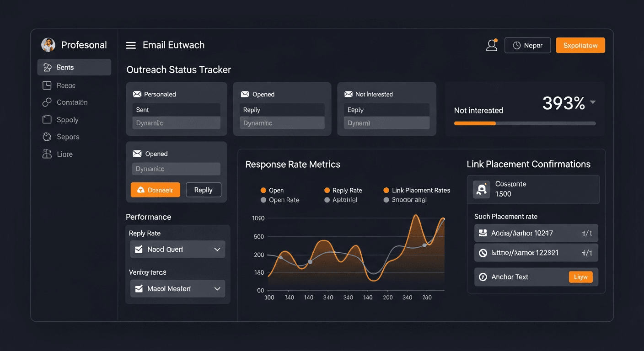
Task: Click the orange Sxpoliatew button
Action: pyautogui.click(x=580, y=45)
